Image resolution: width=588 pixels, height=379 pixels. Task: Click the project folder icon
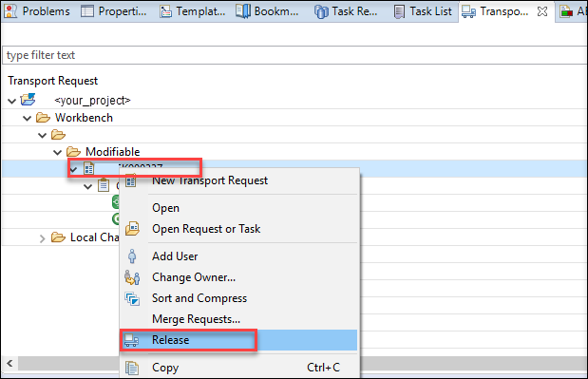point(28,100)
